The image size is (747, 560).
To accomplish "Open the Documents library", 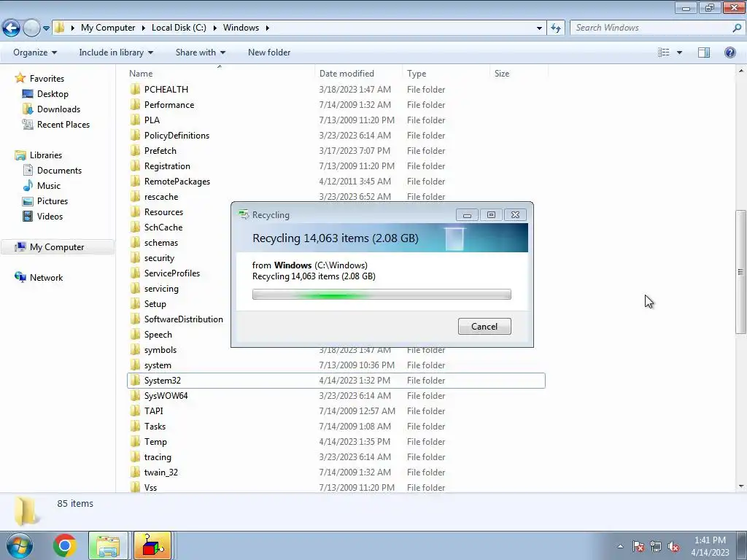I will 59,171.
